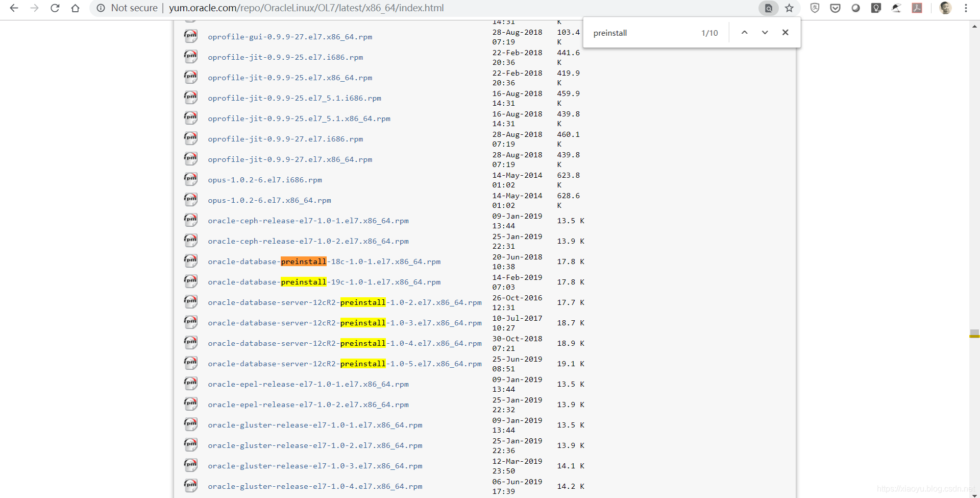Go forward with the browser arrow
980x498 pixels.
[x=34, y=8]
